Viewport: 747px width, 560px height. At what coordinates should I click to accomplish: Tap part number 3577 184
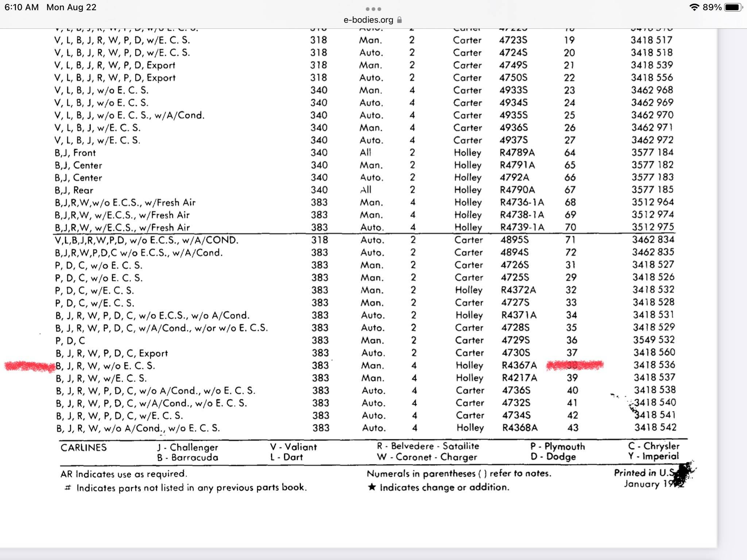[653, 152]
